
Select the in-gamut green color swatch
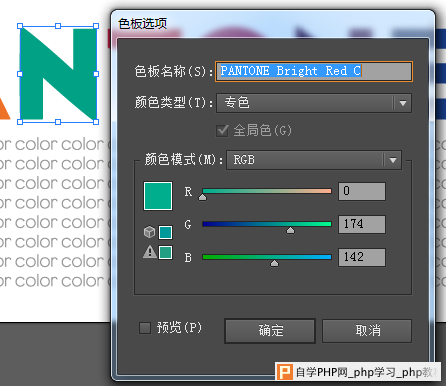click(x=165, y=252)
